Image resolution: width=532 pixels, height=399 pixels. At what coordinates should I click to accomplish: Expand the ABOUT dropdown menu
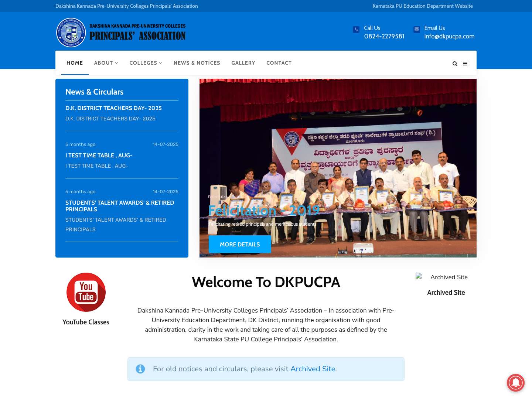pyautogui.click(x=106, y=63)
